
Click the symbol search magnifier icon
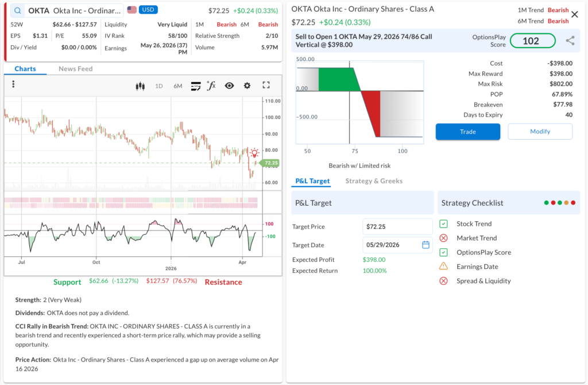17,10
